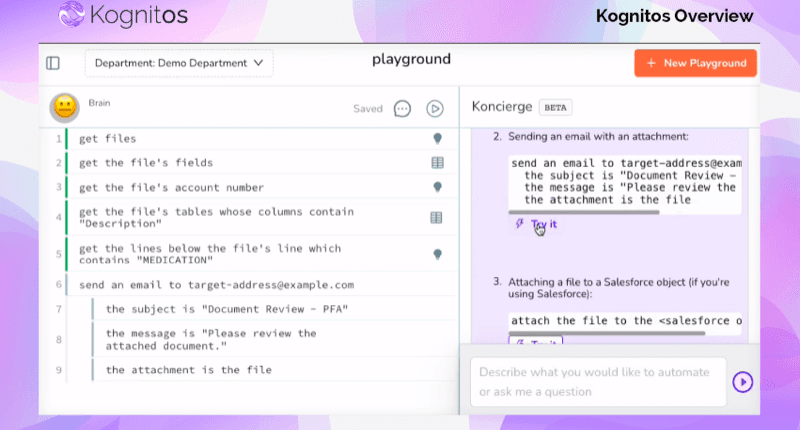Screen dimensions: 800x430
Task: Click the lightning icon beside 'Try it'
Action: click(519, 223)
